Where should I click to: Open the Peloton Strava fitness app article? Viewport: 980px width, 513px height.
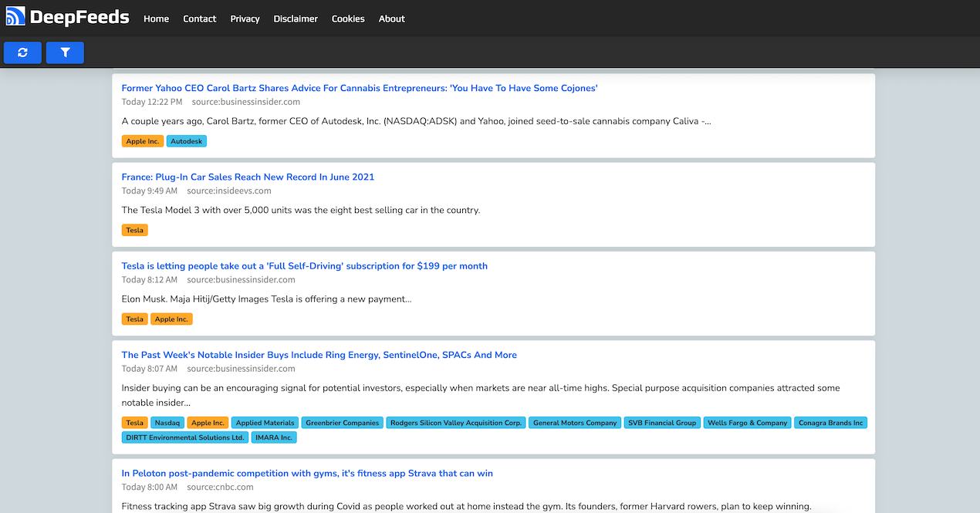pos(307,473)
